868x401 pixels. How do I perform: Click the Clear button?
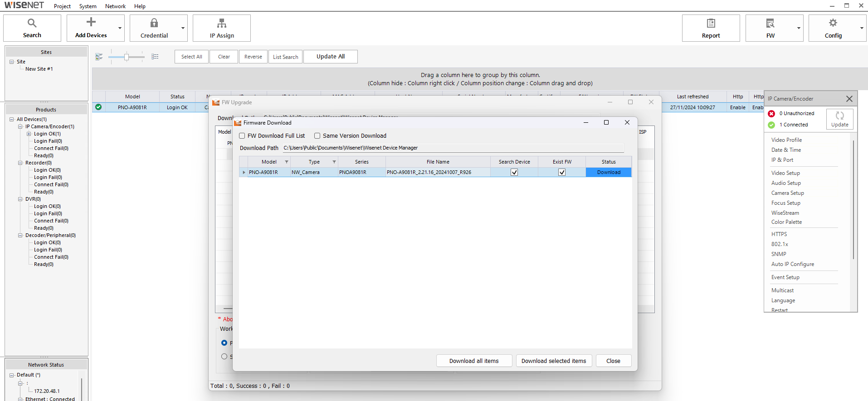224,57
